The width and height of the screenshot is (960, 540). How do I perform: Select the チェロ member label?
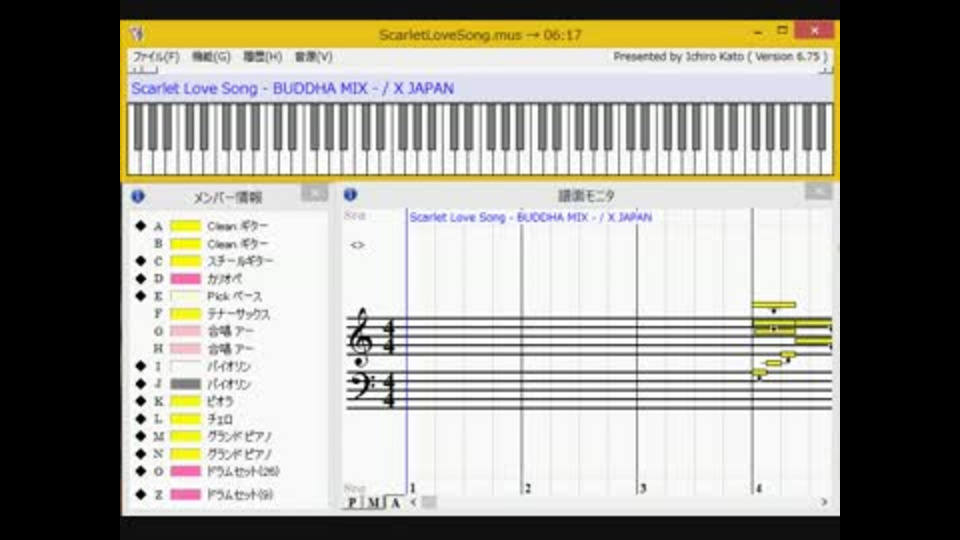click(220, 419)
